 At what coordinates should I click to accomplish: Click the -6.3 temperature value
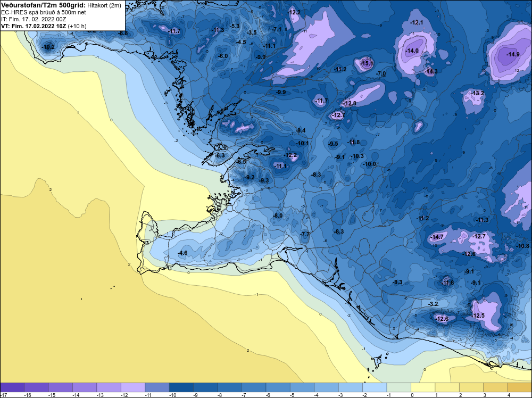[220, 155]
